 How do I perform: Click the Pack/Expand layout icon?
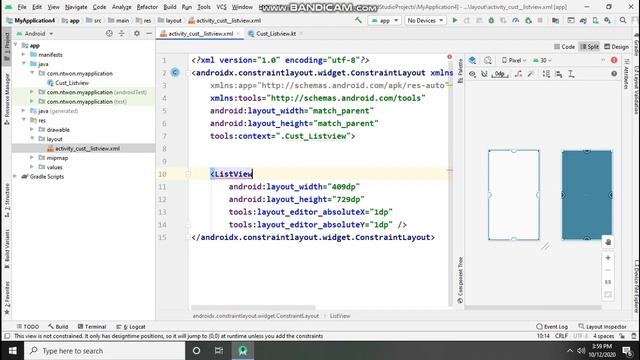(546, 74)
